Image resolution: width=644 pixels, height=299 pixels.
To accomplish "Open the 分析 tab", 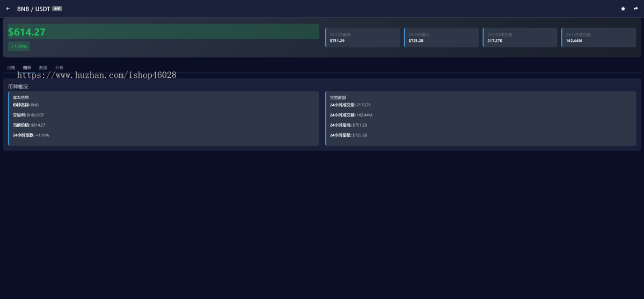I will [59, 68].
